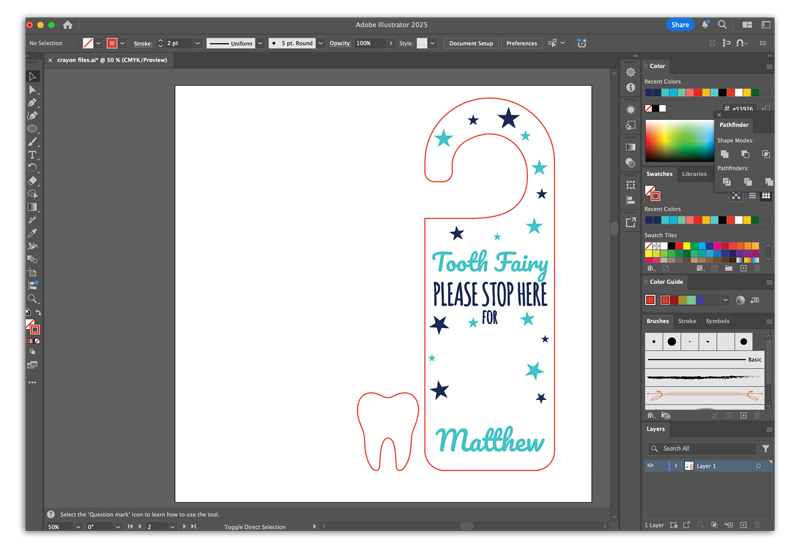Viewport: 800px width, 548px height.
Task: Switch to Libraries tab
Action: point(694,174)
